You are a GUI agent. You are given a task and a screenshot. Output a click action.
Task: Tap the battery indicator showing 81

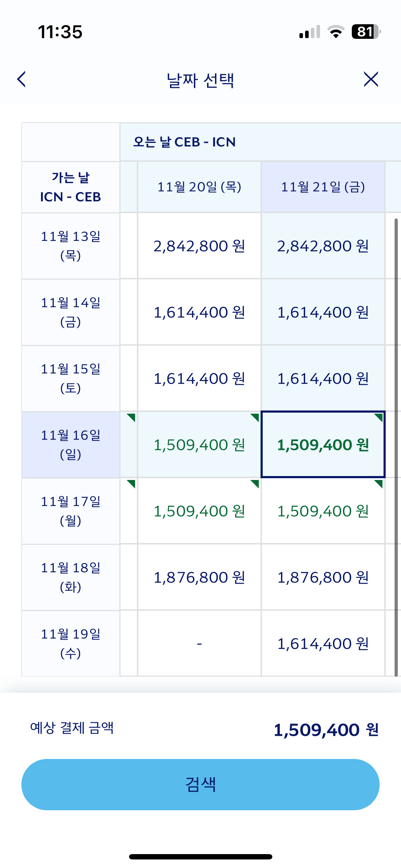pyautogui.click(x=366, y=32)
